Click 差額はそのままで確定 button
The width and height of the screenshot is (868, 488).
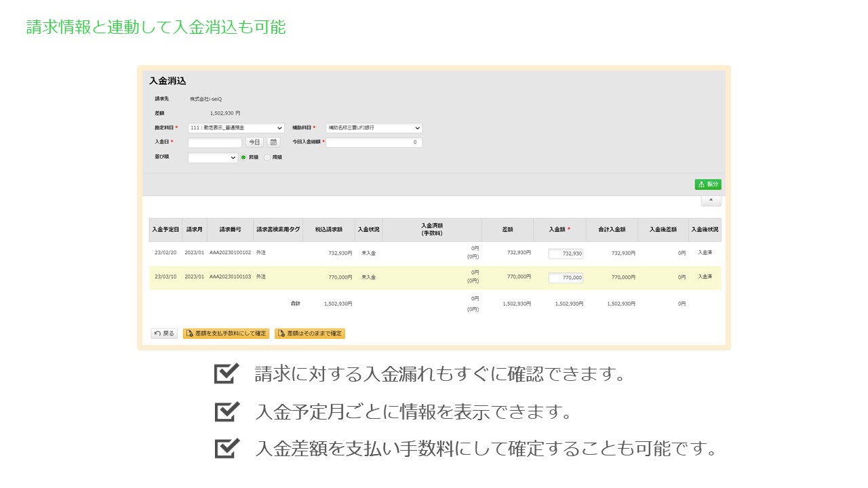310,333
